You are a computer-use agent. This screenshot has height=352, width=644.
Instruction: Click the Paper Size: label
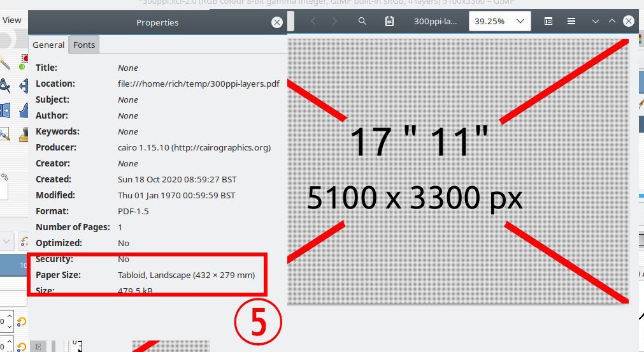58,275
